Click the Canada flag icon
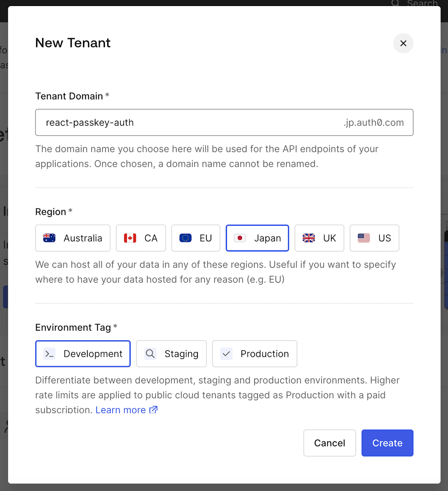 tap(130, 238)
